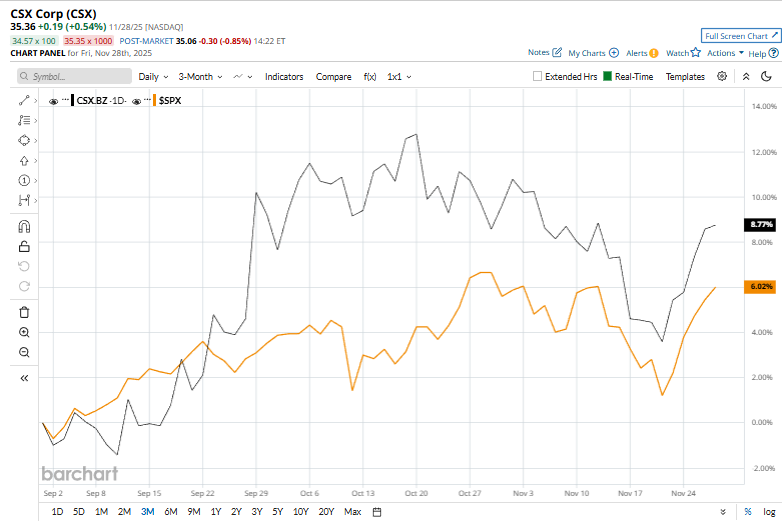
Task: Select the 3M time range
Action: tap(148, 512)
